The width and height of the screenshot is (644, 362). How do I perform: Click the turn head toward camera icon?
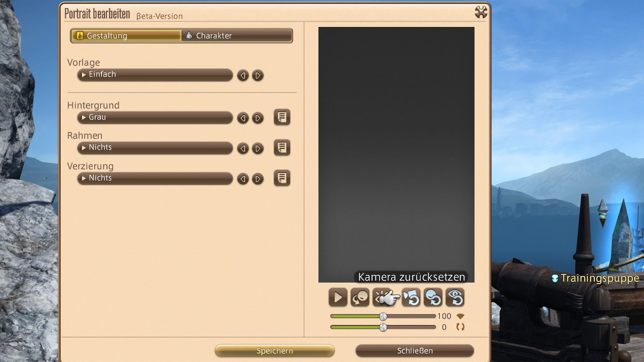point(360,297)
